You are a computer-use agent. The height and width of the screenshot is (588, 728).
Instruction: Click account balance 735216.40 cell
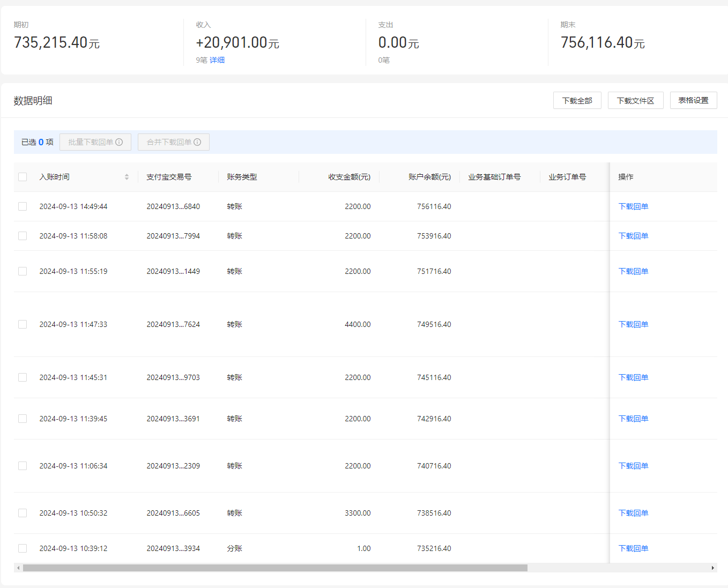pyautogui.click(x=434, y=548)
